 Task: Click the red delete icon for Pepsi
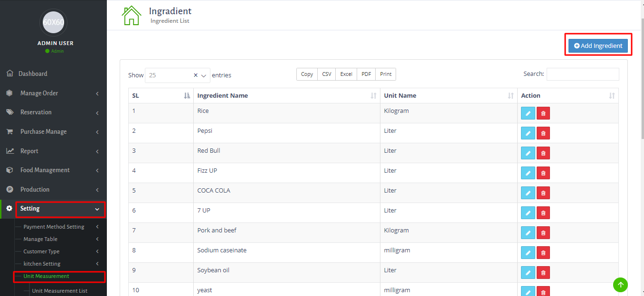pyautogui.click(x=543, y=133)
